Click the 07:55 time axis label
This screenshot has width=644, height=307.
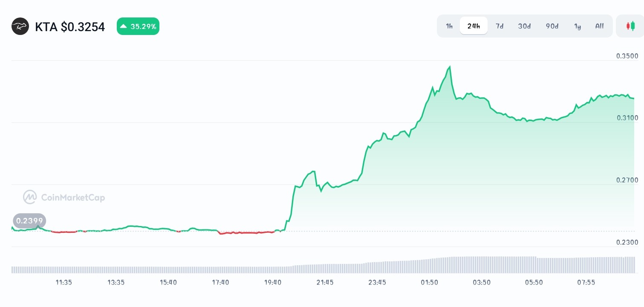tap(586, 282)
